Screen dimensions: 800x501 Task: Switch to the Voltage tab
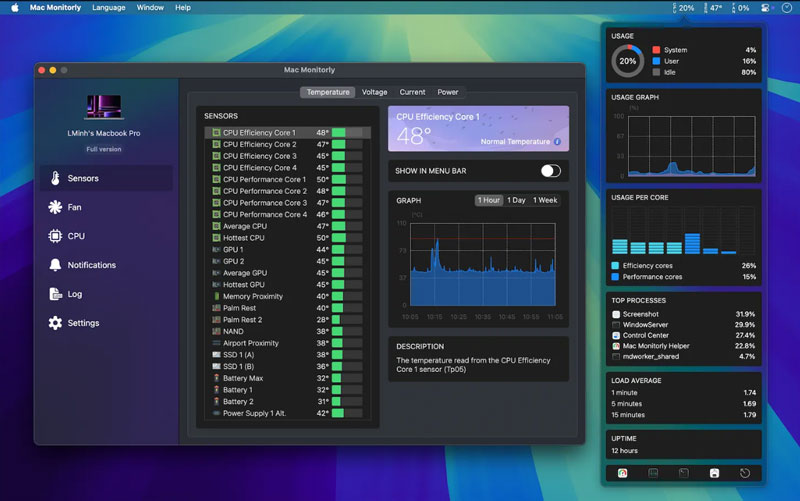(374, 92)
